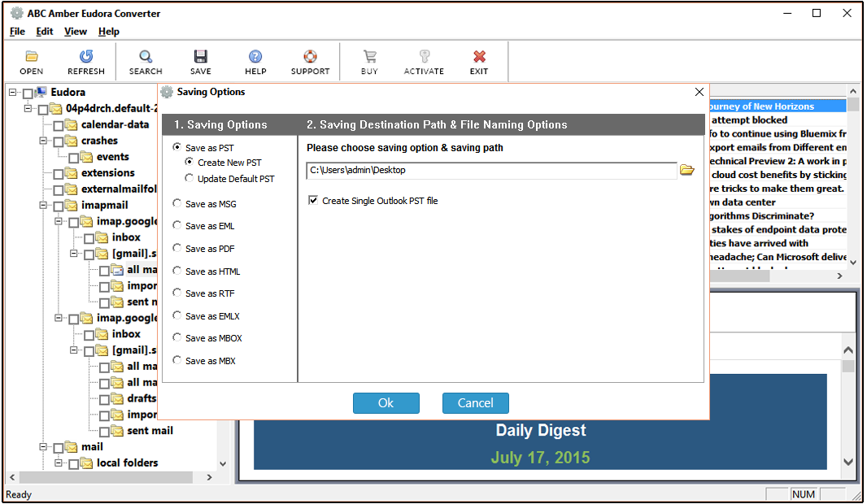Click the imapmail folder icon

[72, 206]
